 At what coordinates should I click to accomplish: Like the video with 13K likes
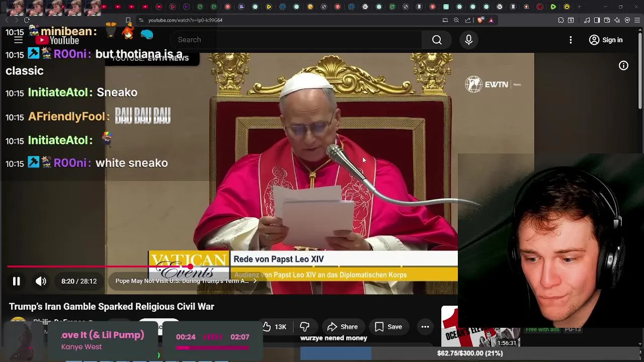[x=275, y=327]
